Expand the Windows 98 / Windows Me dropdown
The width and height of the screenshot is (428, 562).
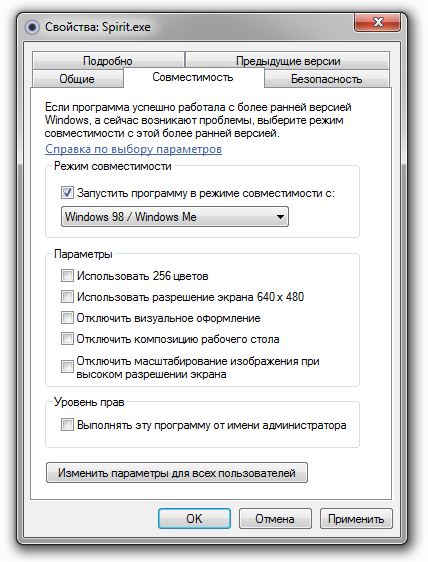click(175, 216)
